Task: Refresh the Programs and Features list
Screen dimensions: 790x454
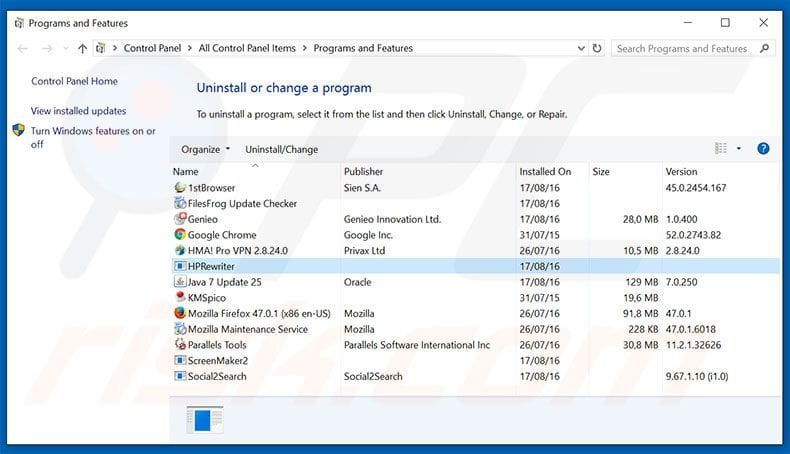Action: pyautogui.click(x=597, y=48)
